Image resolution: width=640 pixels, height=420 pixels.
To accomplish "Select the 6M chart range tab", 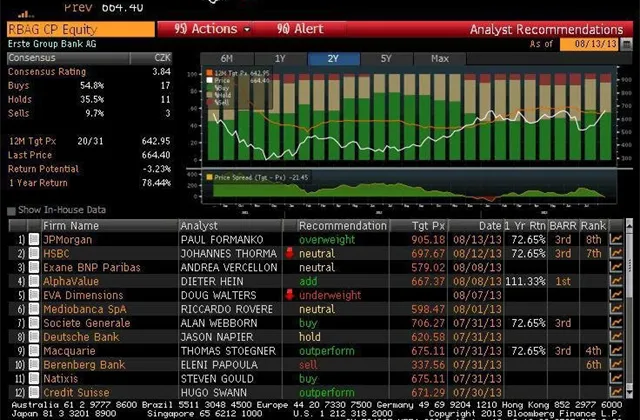I will tap(227, 59).
